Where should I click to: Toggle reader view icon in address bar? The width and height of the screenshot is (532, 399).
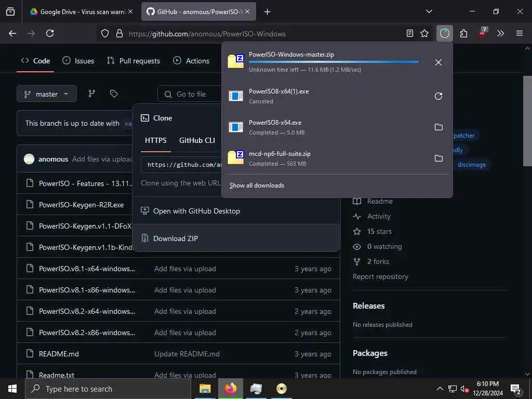(x=410, y=33)
